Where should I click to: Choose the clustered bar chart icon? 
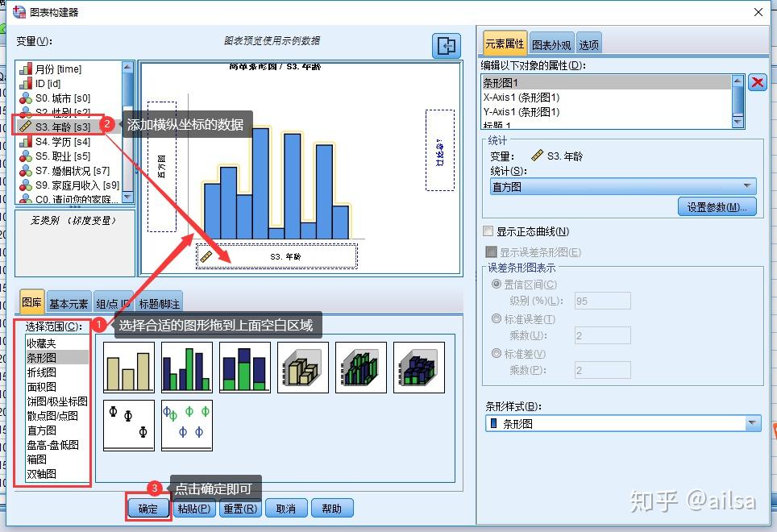coord(187,368)
